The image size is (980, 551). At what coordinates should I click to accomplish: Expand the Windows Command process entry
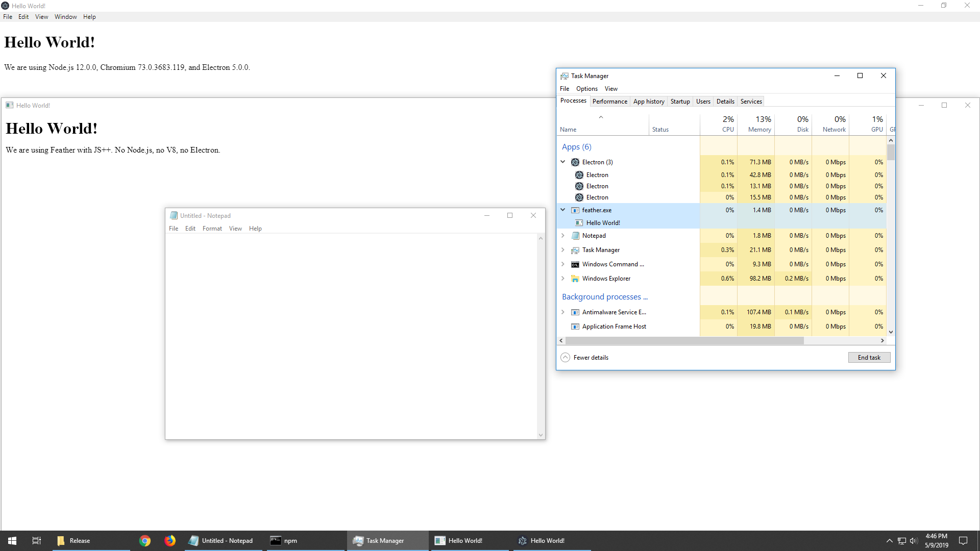click(563, 264)
